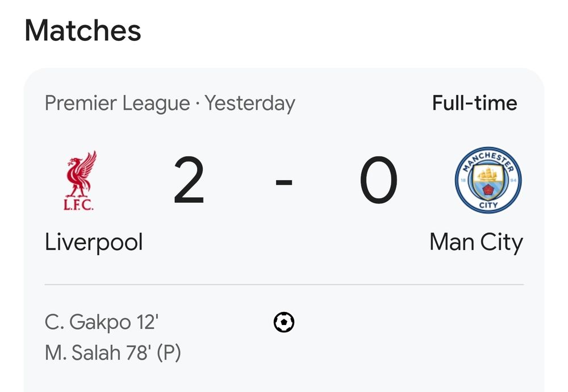Image resolution: width=568 pixels, height=392 pixels.
Task: Click the Full-time match status
Action: click(x=474, y=103)
